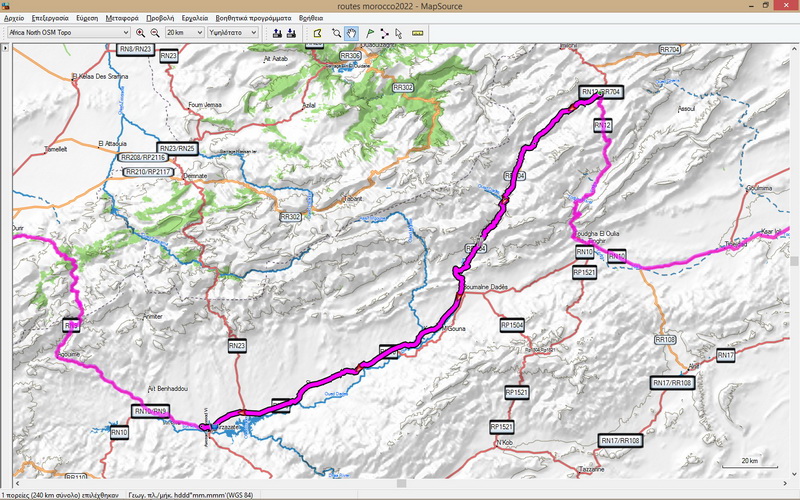
Task: Click the RR210/RP2117 road label
Action: click(148, 172)
